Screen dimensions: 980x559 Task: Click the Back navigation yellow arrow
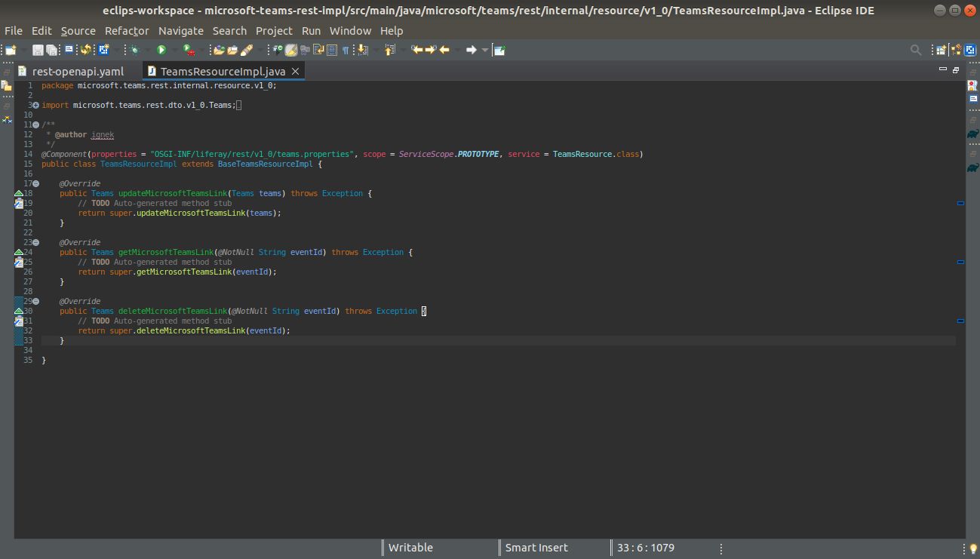pyautogui.click(x=444, y=50)
